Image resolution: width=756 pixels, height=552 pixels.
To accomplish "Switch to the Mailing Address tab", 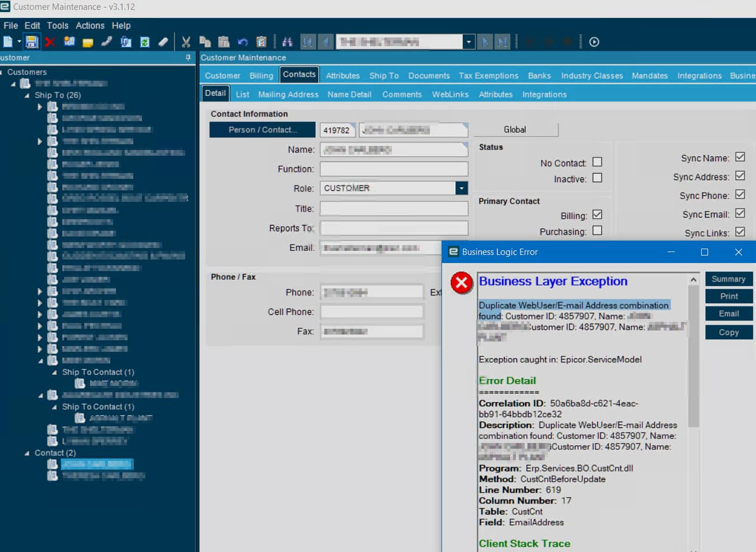I will click(288, 94).
